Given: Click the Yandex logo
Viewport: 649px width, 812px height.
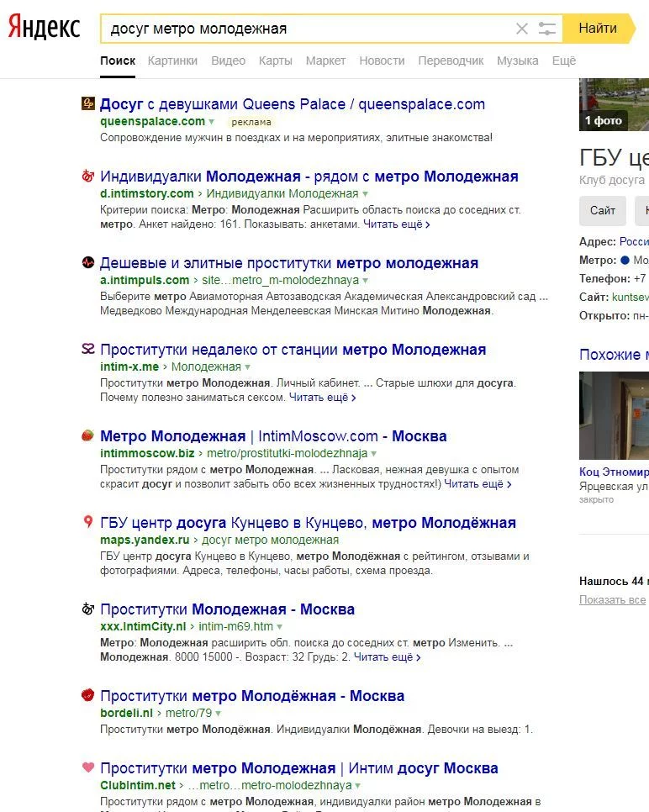Looking at the screenshot, I should (44, 27).
